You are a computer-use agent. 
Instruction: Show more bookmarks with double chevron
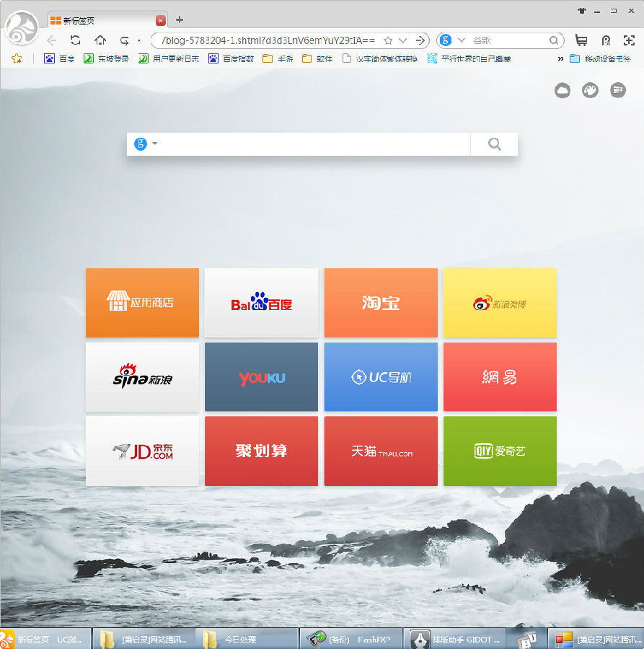click(560, 59)
